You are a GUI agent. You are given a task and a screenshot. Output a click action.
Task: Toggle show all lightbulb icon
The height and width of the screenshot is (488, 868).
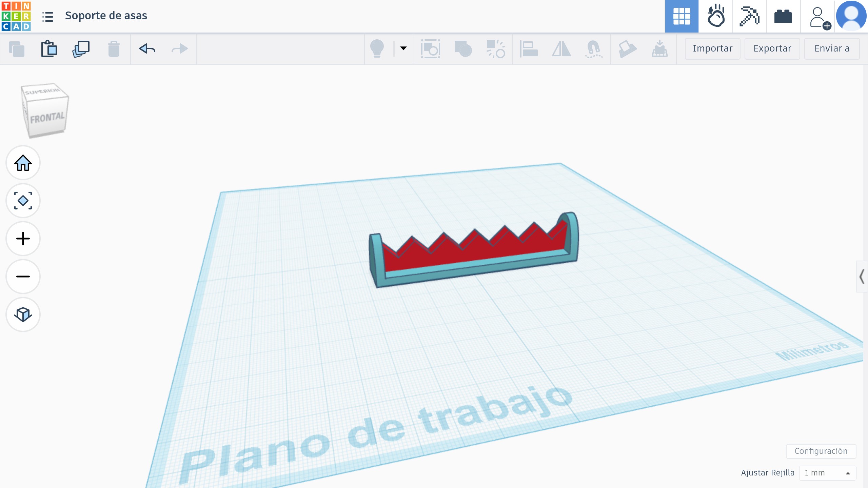[x=377, y=48]
